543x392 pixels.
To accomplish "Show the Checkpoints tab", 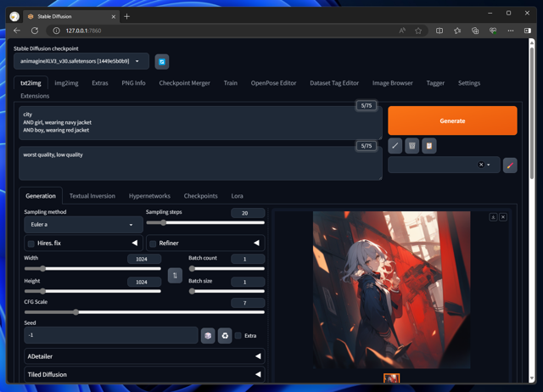I will pyautogui.click(x=201, y=196).
